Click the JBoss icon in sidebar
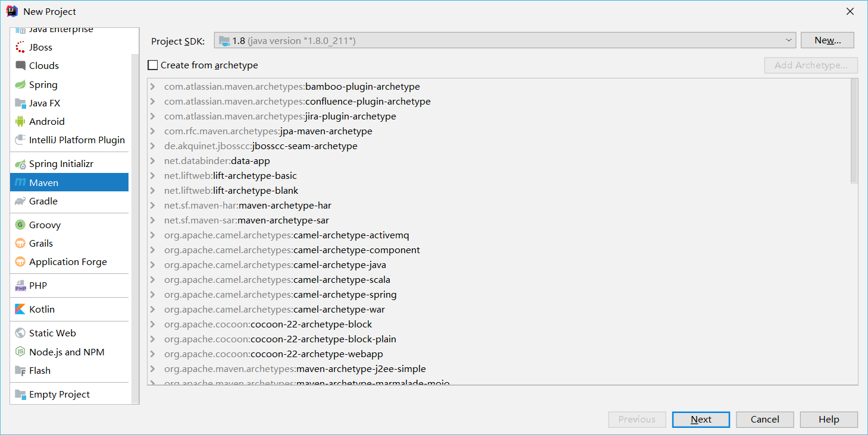 pos(20,48)
